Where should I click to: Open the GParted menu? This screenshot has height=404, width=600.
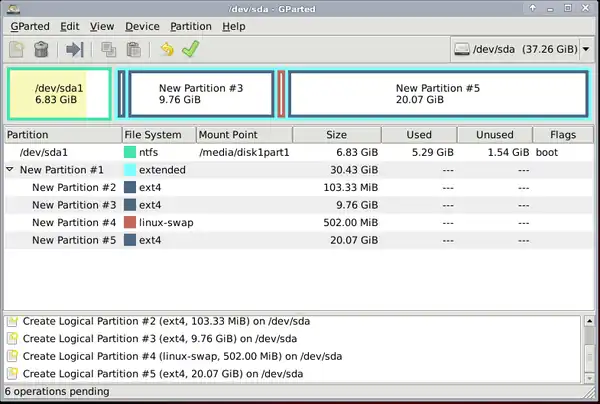[28, 26]
